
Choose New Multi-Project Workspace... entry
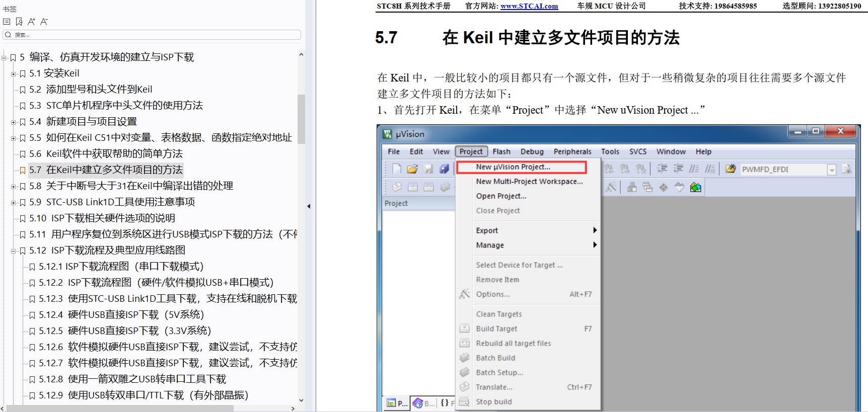[529, 181]
